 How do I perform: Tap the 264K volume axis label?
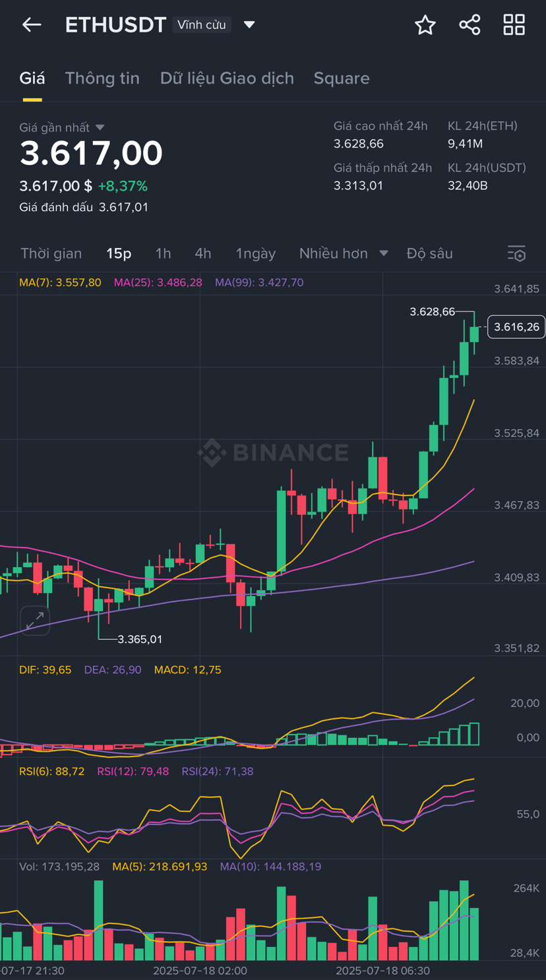526,888
